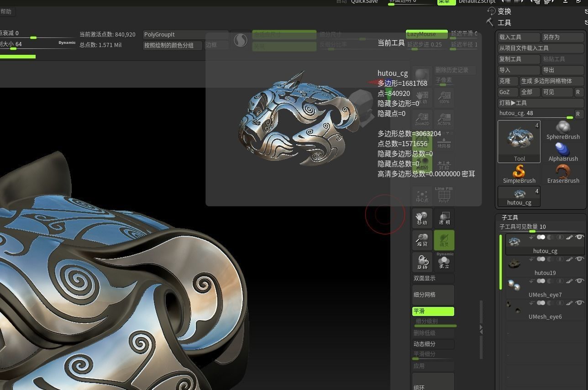This screenshot has width=588, height=390.
Task: Adjust the 子工具可见数量 slider
Action: tap(541, 228)
